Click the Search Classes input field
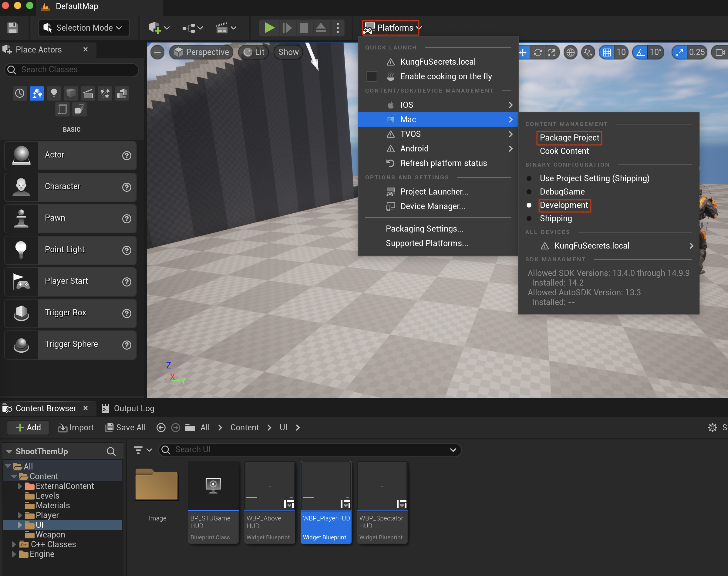This screenshot has height=576, width=728. point(72,69)
